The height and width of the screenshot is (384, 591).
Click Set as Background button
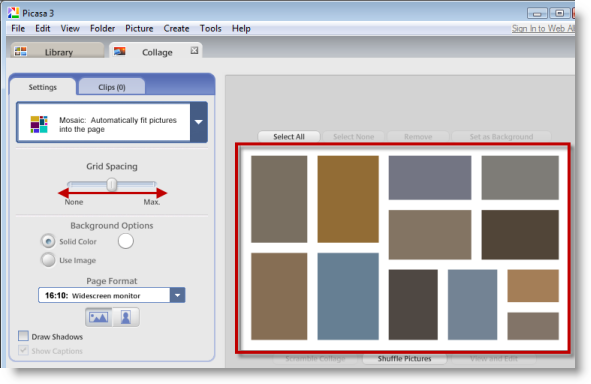pos(501,137)
